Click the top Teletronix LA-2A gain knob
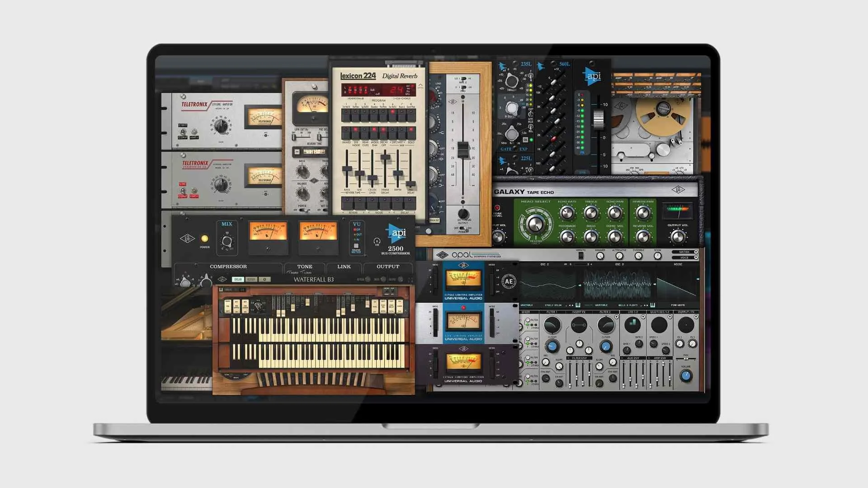 [x=221, y=125]
